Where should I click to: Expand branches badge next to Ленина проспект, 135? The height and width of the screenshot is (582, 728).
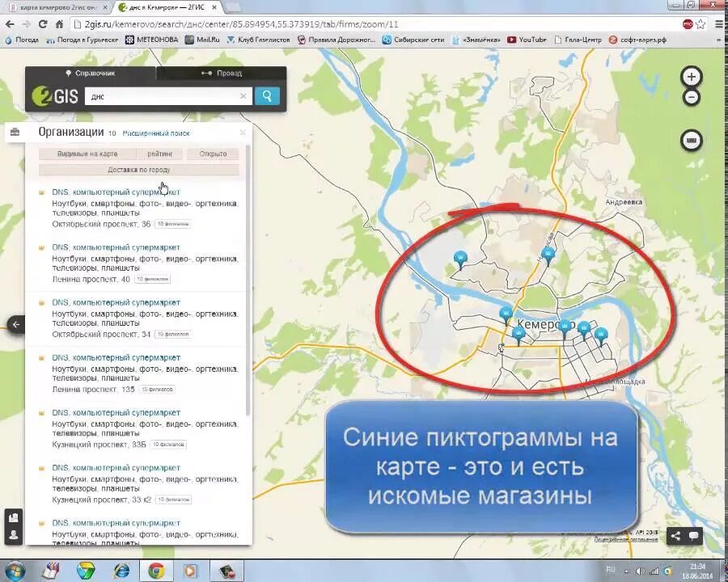(x=157, y=390)
